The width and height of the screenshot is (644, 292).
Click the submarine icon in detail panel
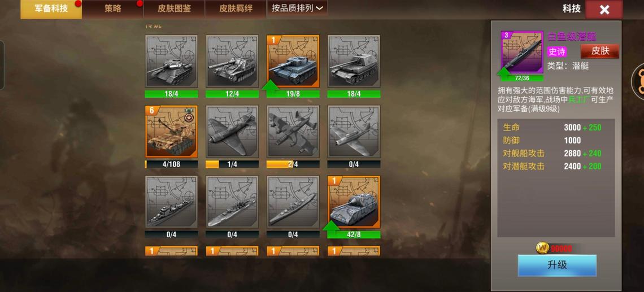coord(522,52)
